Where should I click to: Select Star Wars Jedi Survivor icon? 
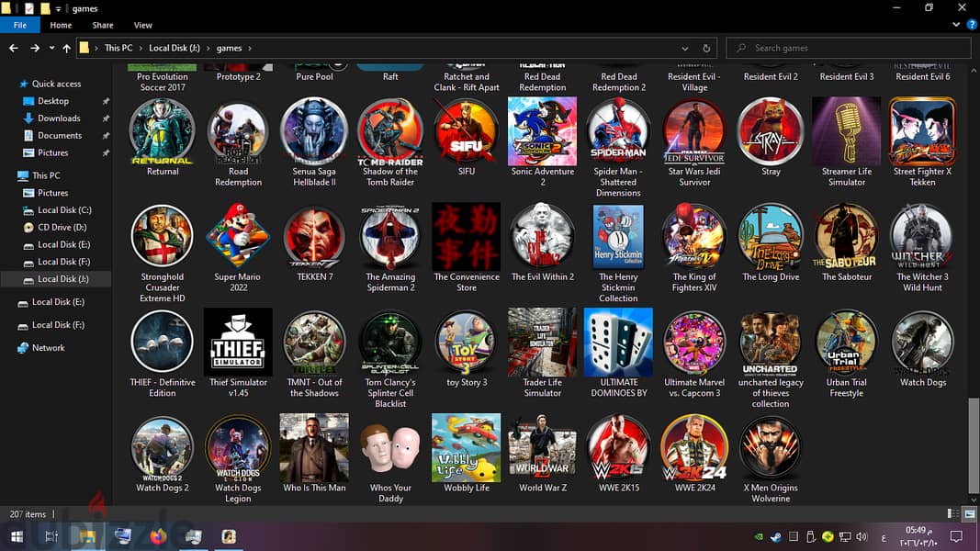[694, 131]
